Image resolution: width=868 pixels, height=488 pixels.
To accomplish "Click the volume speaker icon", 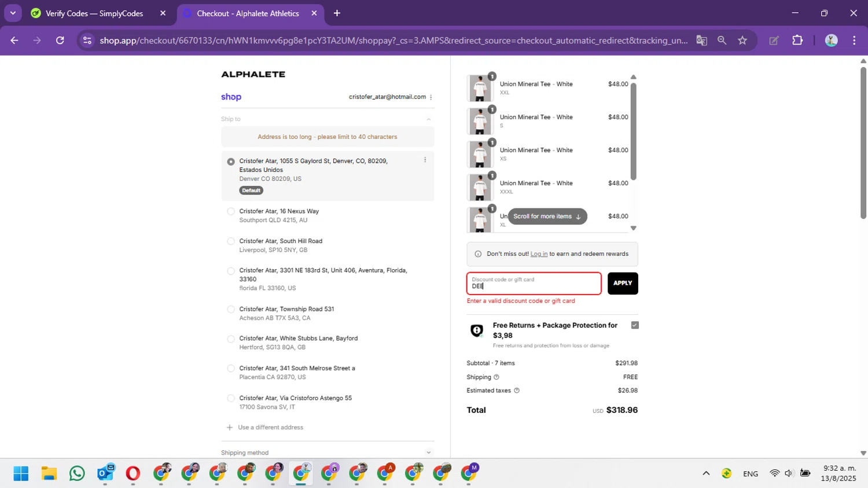I will click(789, 474).
